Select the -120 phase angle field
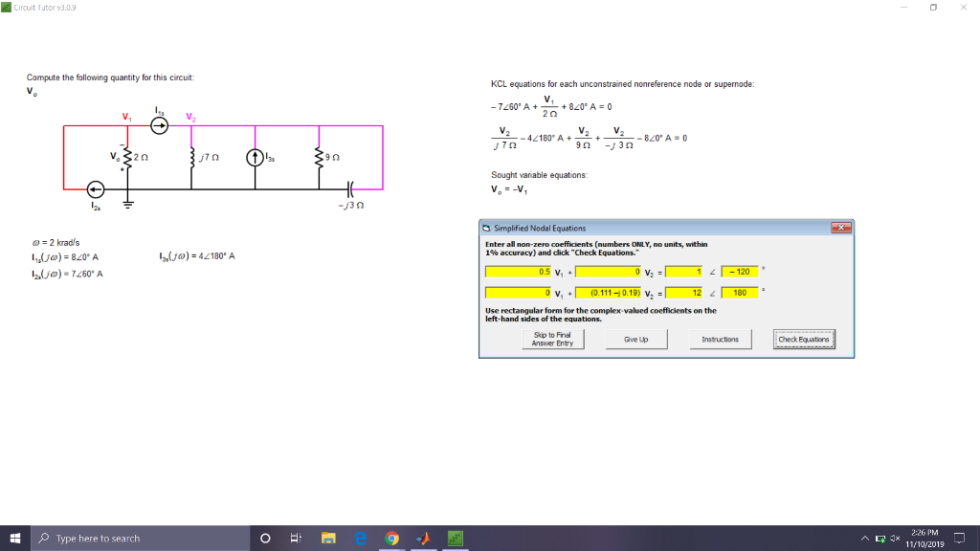980x551 pixels. pyautogui.click(x=740, y=272)
